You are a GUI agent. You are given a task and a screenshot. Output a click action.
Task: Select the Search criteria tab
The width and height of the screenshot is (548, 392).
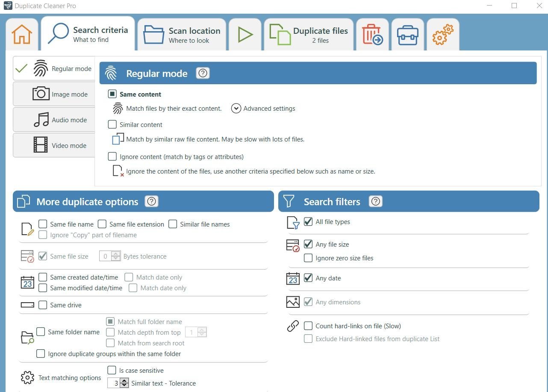point(88,34)
